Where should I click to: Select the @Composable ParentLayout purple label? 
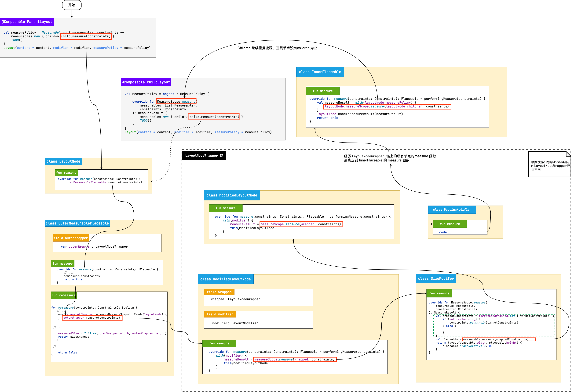pyautogui.click(x=27, y=22)
